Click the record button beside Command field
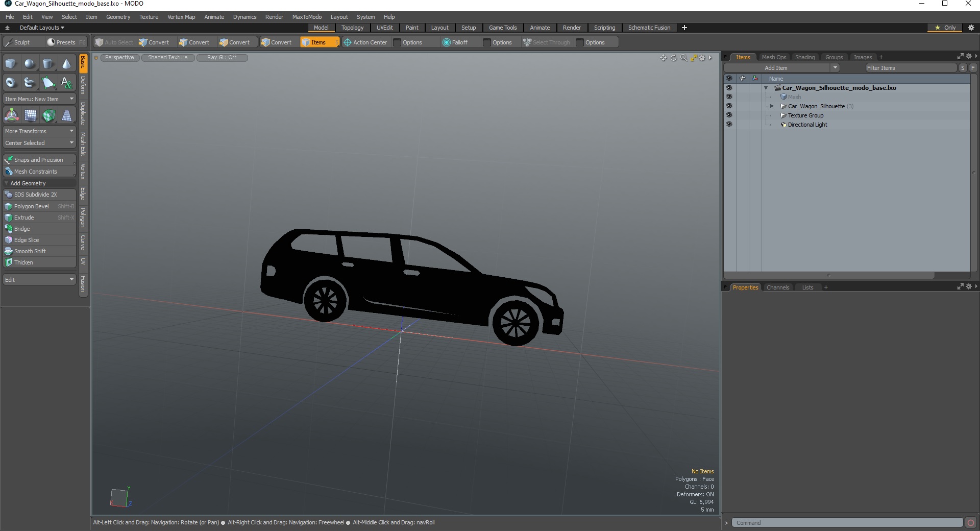 pos(971,522)
